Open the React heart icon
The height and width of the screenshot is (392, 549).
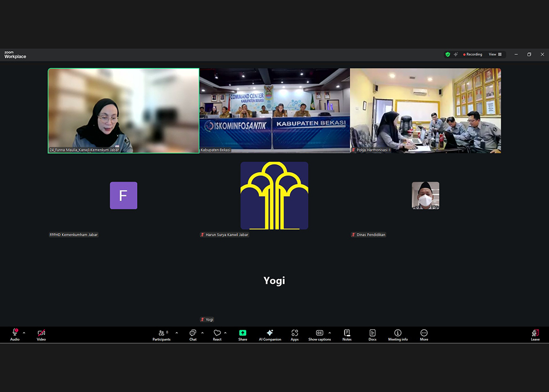217,333
